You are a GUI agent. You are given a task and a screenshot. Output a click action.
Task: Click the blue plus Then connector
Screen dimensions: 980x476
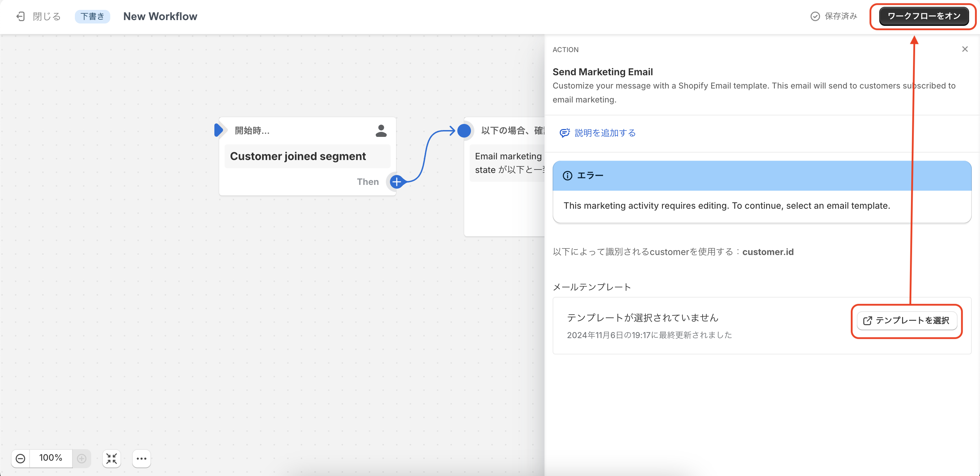396,181
